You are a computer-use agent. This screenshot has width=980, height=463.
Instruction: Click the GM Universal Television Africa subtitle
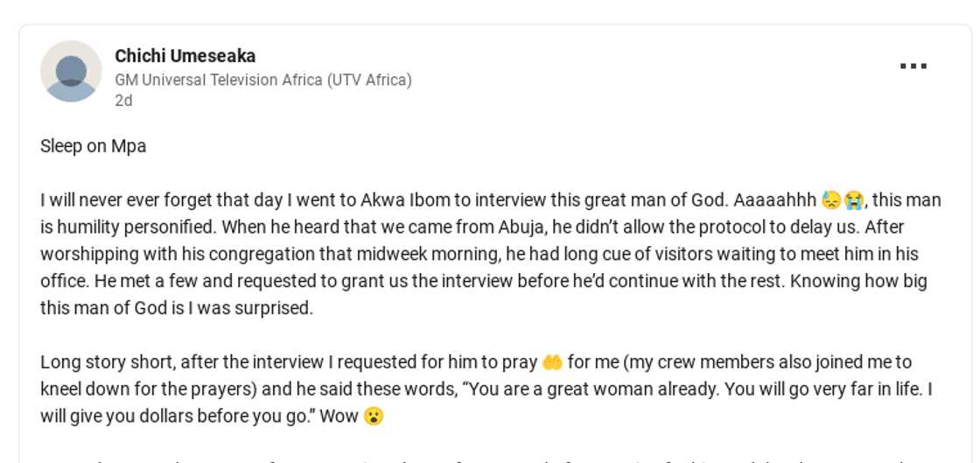pyautogui.click(x=263, y=80)
